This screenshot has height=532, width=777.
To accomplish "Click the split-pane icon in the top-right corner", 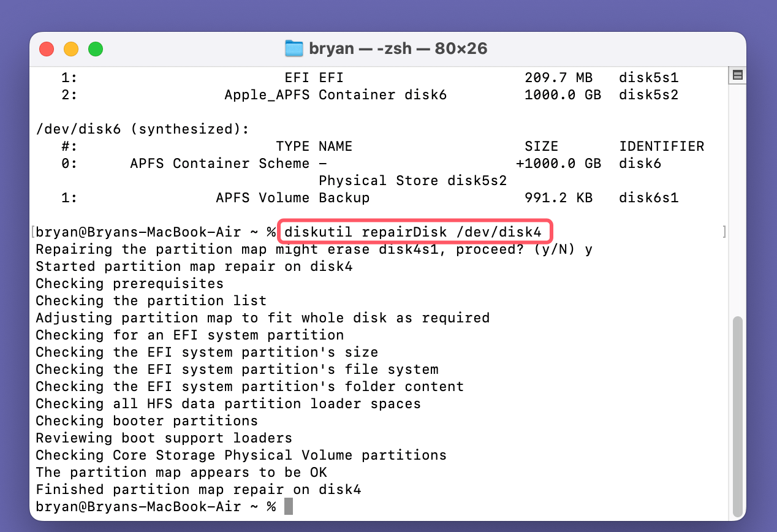I will point(738,74).
